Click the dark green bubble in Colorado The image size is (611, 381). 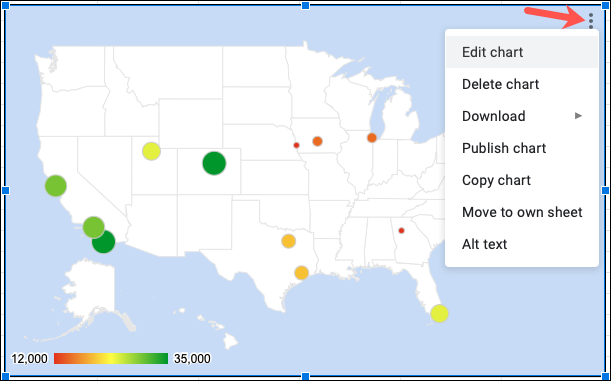click(214, 163)
